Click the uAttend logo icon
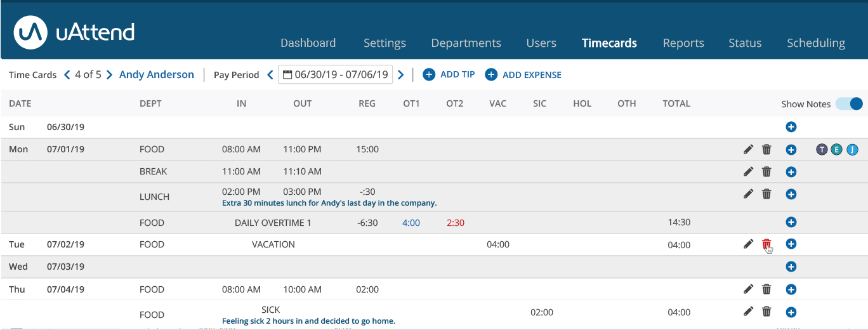The height and width of the screenshot is (330, 868). (31, 32)
